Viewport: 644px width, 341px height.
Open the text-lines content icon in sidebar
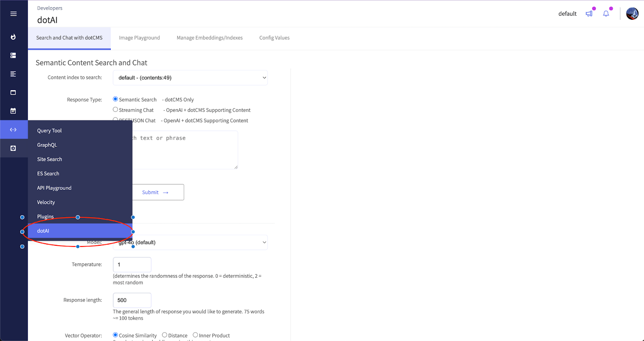(13, 74)
